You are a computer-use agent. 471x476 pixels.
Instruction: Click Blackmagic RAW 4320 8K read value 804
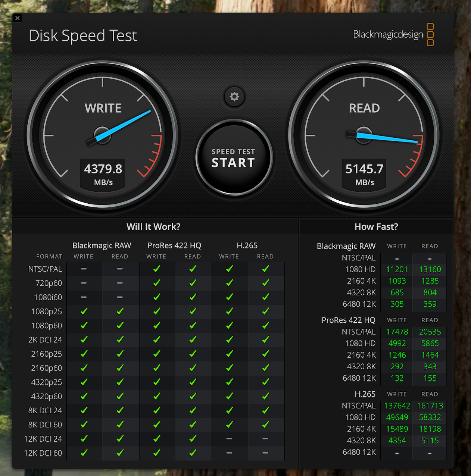(x=430, y=292)
